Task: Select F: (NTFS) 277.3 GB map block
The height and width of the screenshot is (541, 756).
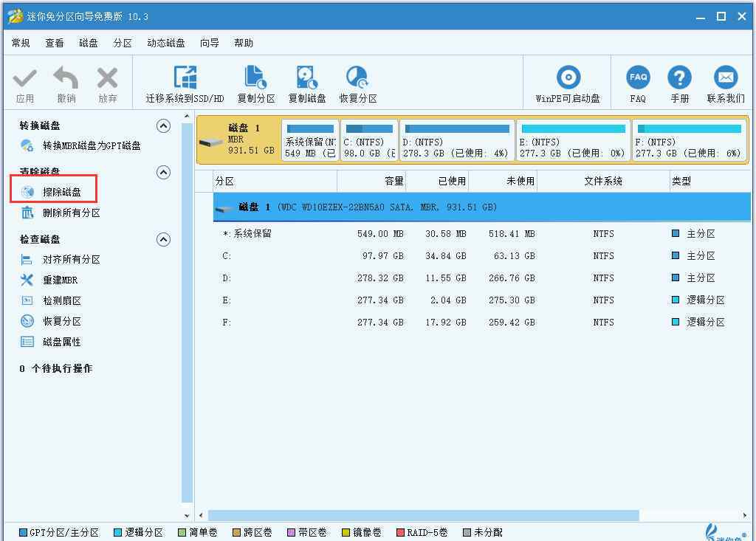Action: click(x=689, y=141)
